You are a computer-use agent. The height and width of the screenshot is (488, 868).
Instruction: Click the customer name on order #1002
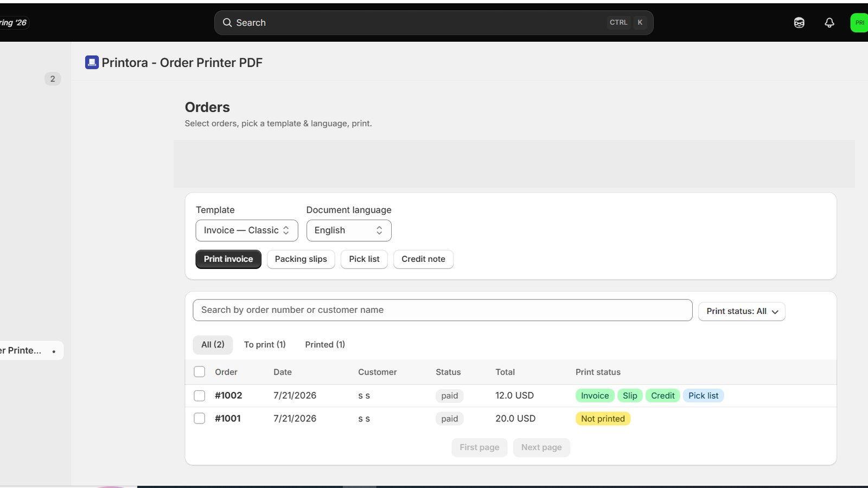(x=364, y=396)
